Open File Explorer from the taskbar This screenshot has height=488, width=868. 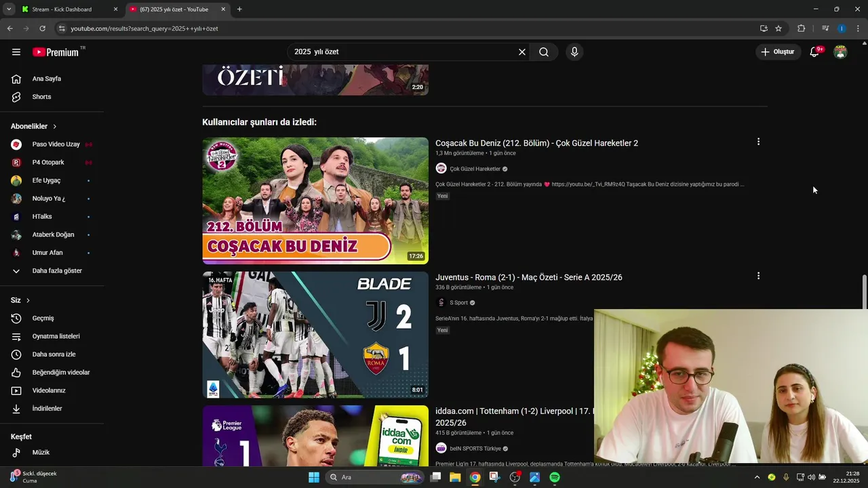point(455,477)
